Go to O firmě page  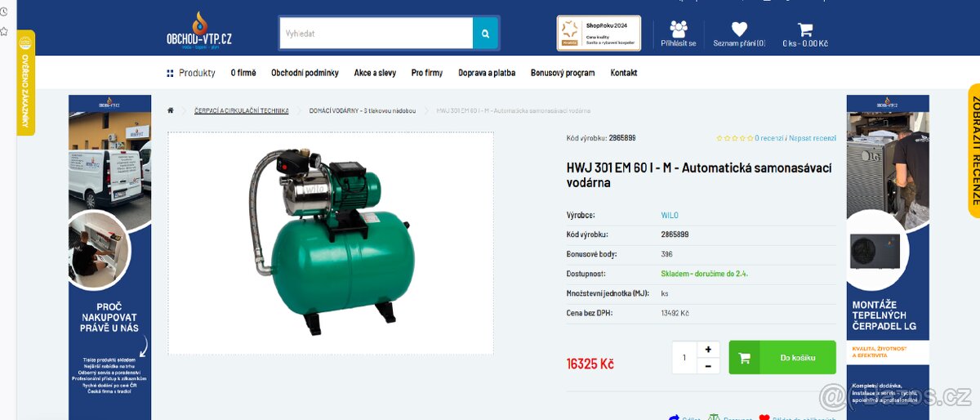243,73
